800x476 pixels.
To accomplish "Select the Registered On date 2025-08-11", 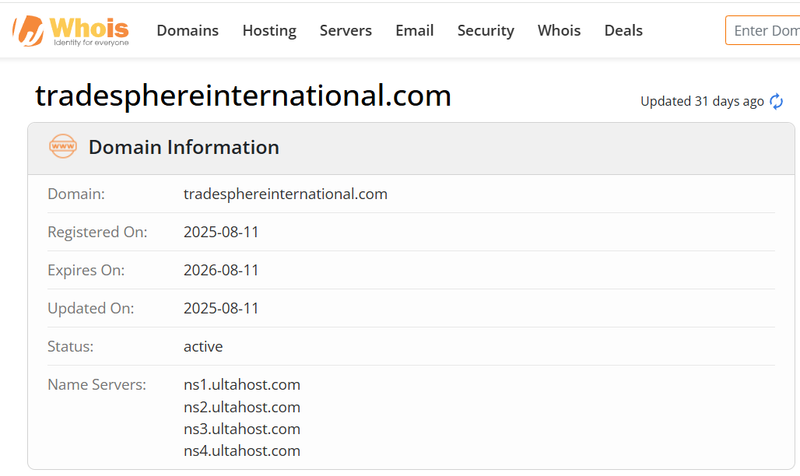I will 221,232.
